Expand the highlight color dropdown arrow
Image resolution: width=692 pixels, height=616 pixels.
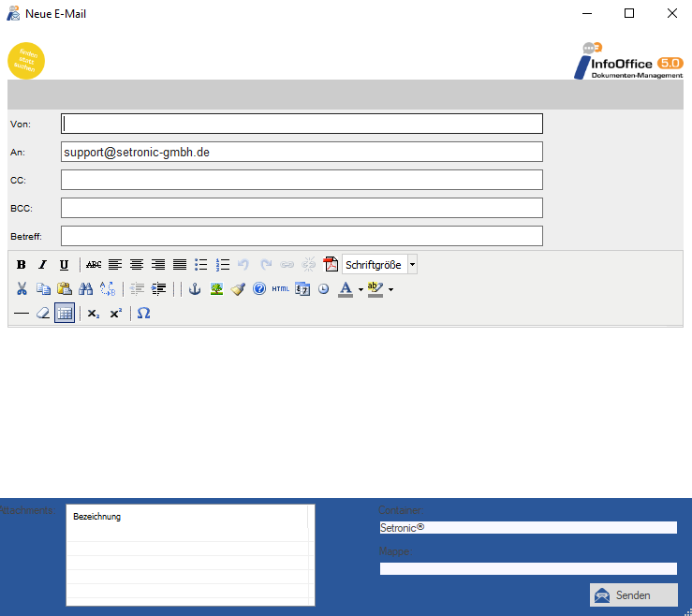[x=390, y=290]
